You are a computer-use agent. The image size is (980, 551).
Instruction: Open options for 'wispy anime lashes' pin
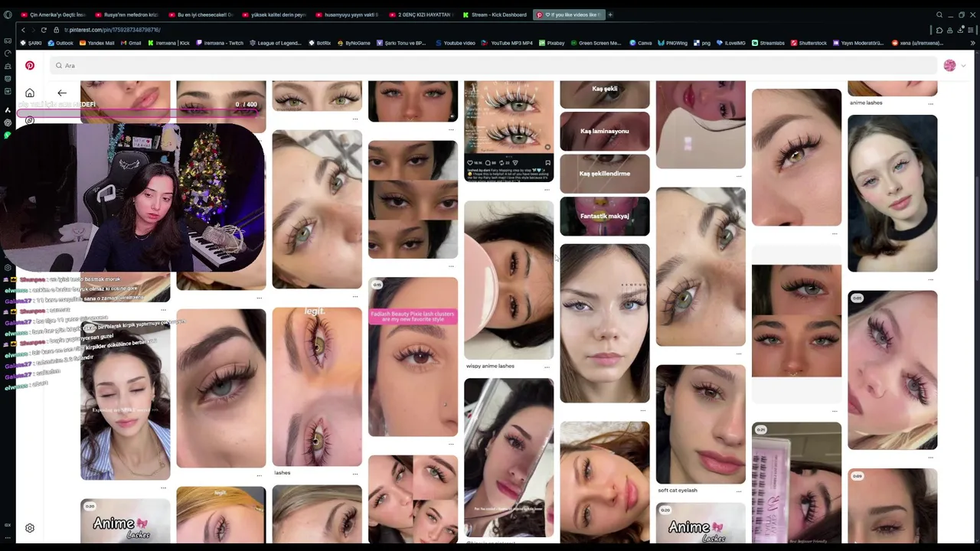click(547, 367)
